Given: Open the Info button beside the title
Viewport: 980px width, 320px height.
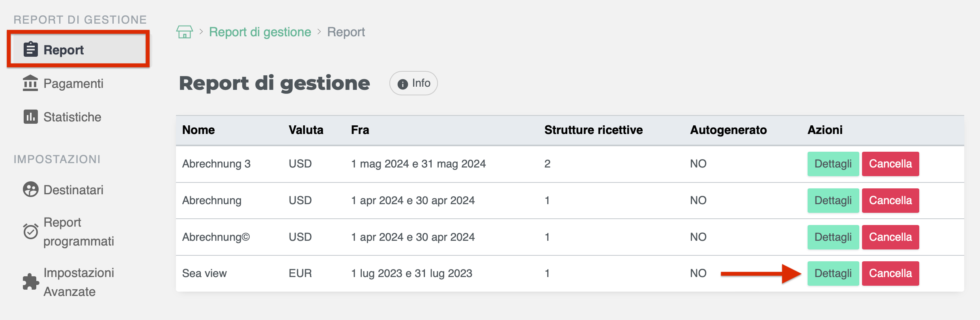Looking at the screenshot, I should coord(413,83).
